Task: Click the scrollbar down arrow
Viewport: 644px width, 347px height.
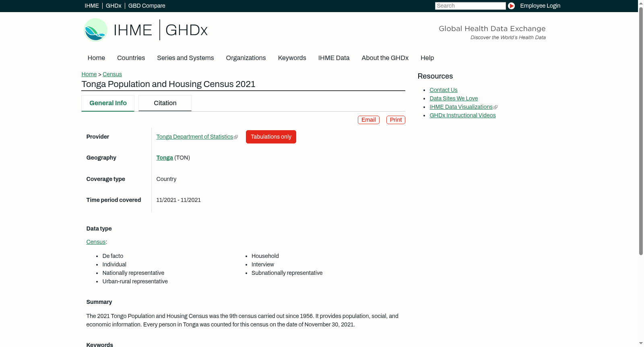Action: pos(641,344)
